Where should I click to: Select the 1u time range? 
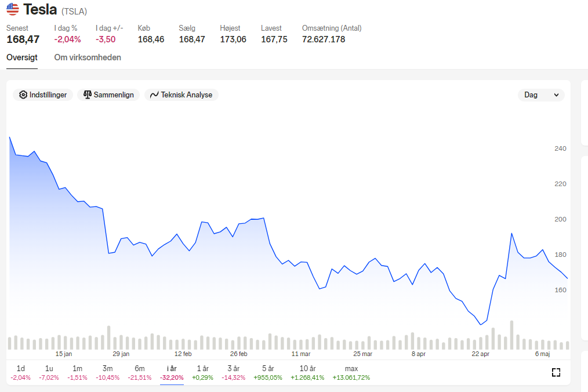[x=49, y=373]
